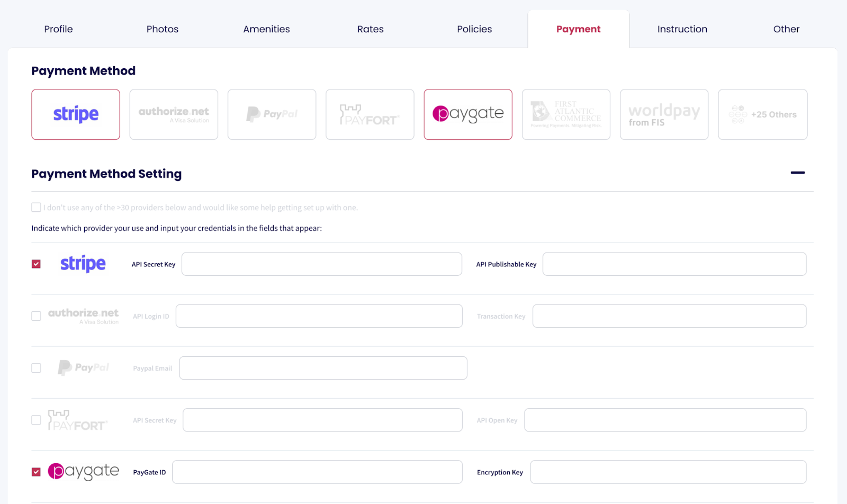Select the Worldpay from FIS card
This screenshot has height=504, width=847.
coord(664,114)
